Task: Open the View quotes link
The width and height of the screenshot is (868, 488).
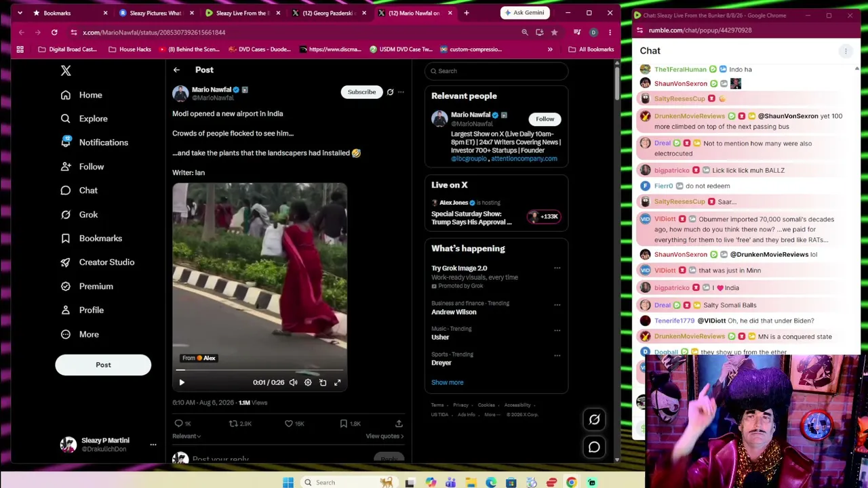Action: (x=384, y=436)
